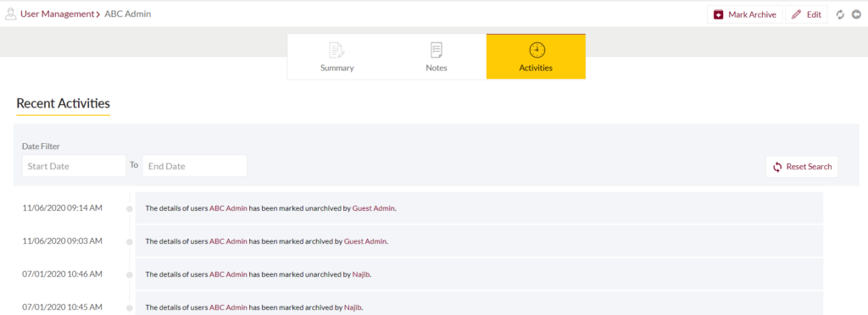Click timestamp 11/06/2020 09:03 AM

62,240
